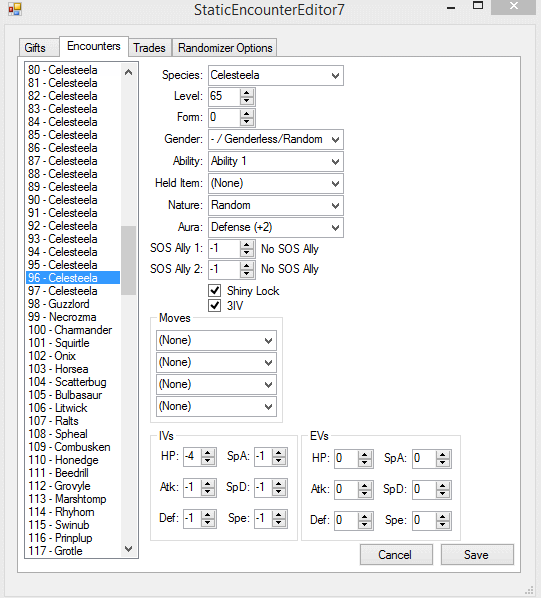Decrease the Atk IV with down arrow
This screenshot has height=598, width=541.
208,492
